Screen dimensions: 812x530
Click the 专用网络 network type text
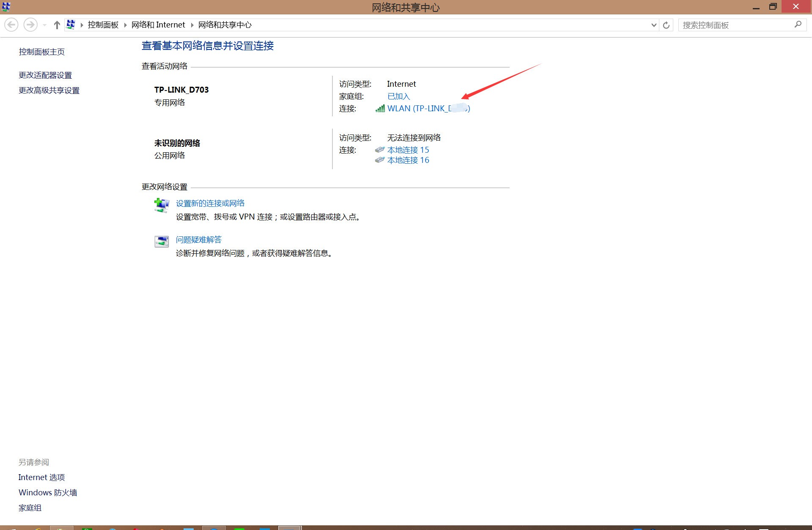(x=170, y=103)
